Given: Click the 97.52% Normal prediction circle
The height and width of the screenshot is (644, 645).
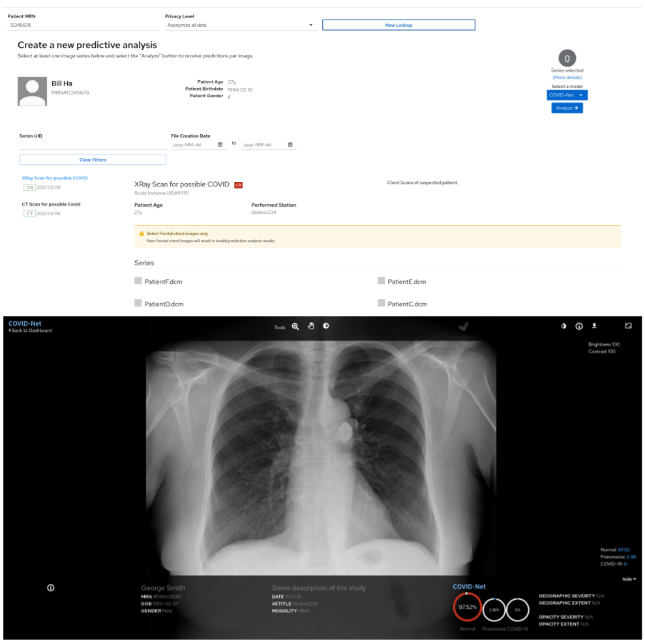Looking at the screenshot, I should tap(468, 607).
